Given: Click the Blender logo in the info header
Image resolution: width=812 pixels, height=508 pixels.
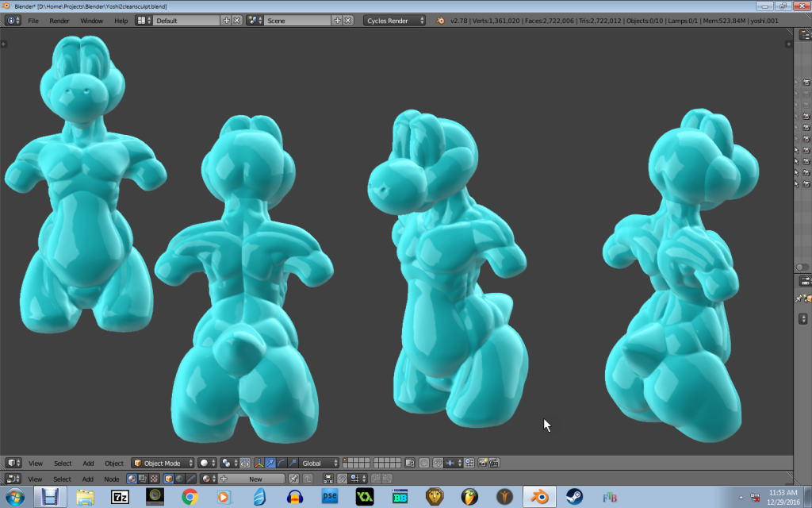Looking at the screenshot, I should pyautogui.click(x=440, y=21).
